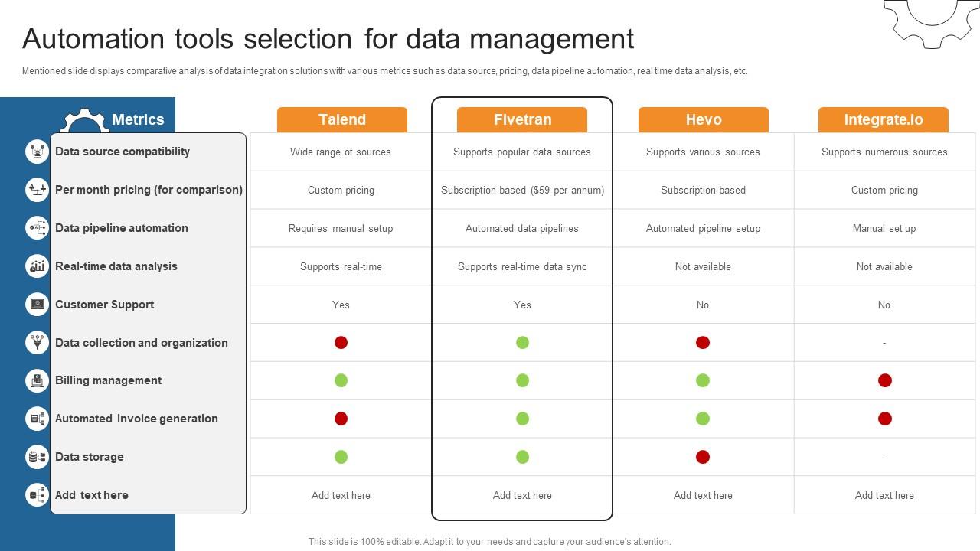Select Fivetran's green Billing management dot

pyautogui.click(x=522, y=380)
